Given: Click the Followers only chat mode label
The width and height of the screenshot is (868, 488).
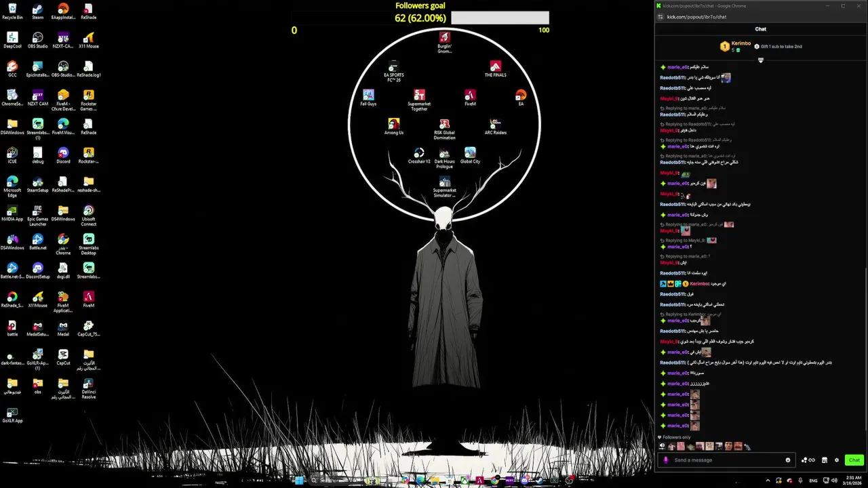Looking at the screenshot, I should point(676,437).
